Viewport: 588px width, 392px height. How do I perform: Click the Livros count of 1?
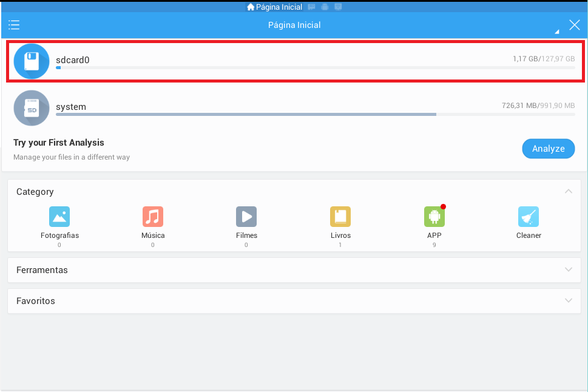pos(340,245)
